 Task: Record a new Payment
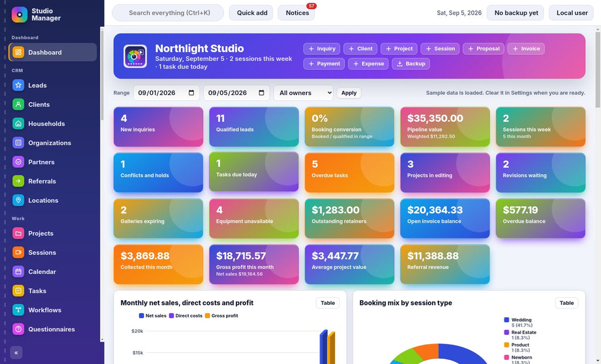click(324, 63)
